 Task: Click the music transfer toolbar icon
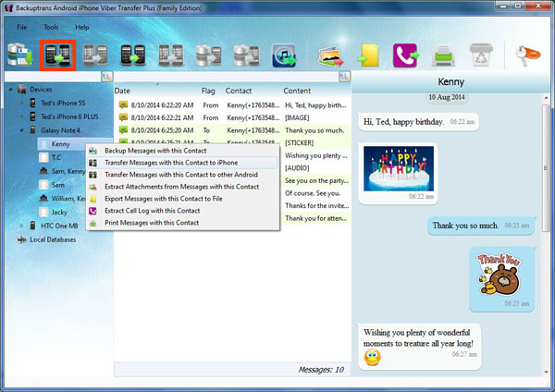[284, 55]
